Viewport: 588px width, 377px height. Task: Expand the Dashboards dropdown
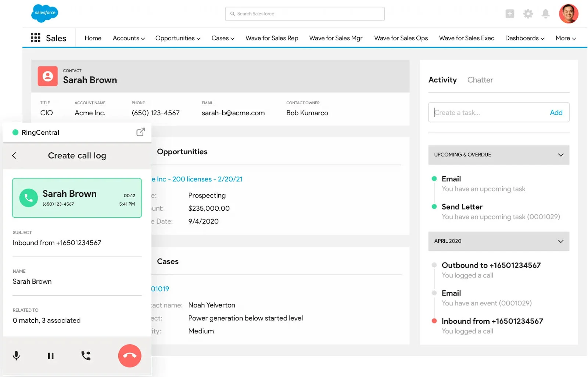(525, 38)
